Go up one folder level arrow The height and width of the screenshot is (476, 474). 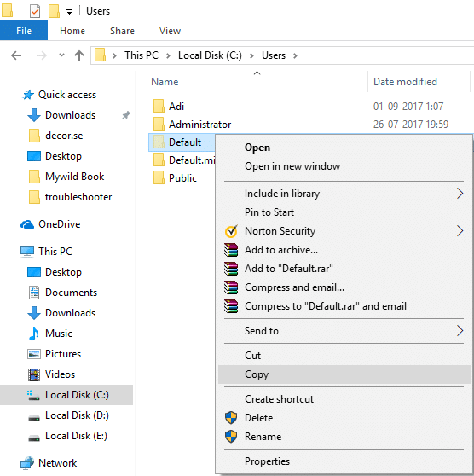[x=79, y=55]
